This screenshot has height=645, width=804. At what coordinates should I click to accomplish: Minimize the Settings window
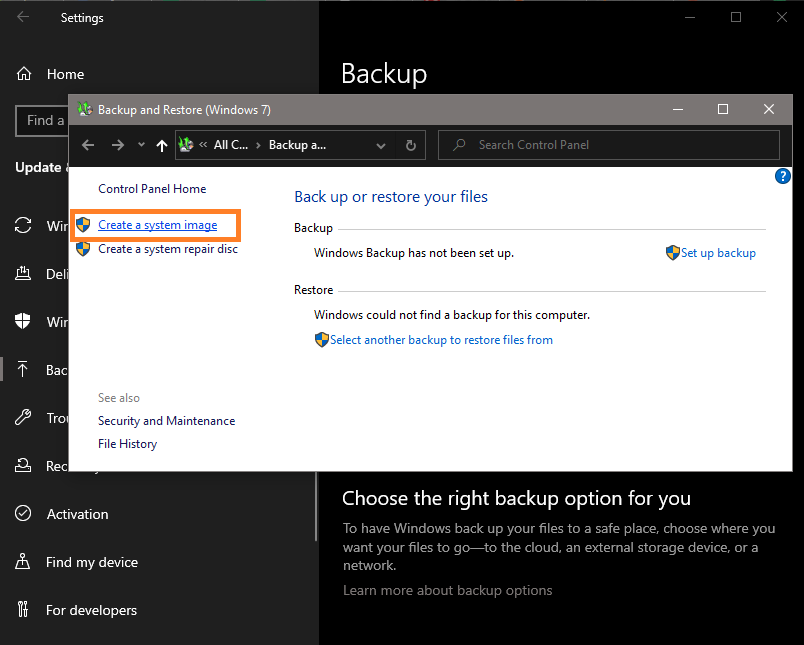pos(690,17)
